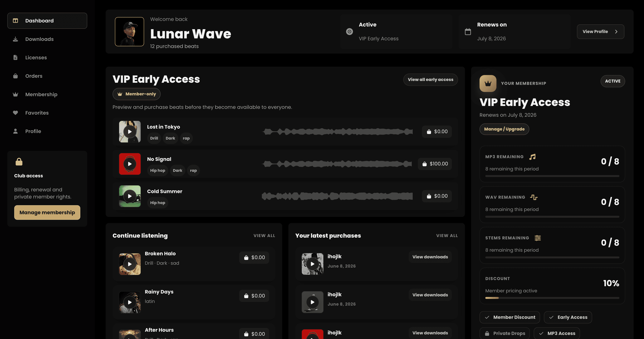This screenshot has height=339, width=644.
Task: Open the View Profile button
Action: (x=601, y=31)
